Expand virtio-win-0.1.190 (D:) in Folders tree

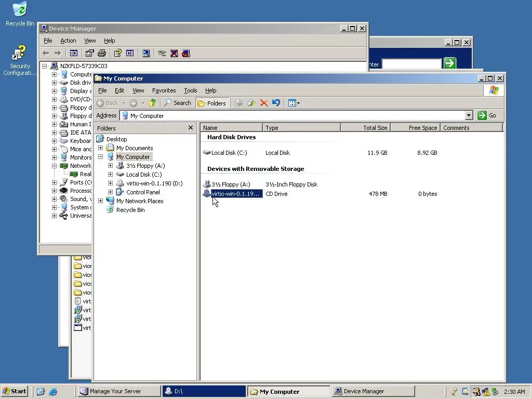point(110,183)
